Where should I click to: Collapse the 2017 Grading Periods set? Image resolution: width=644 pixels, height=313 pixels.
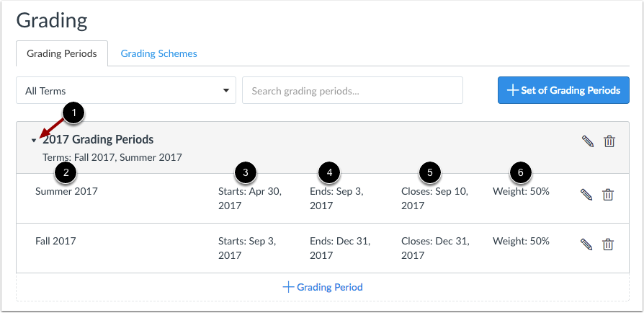[34, 141]
